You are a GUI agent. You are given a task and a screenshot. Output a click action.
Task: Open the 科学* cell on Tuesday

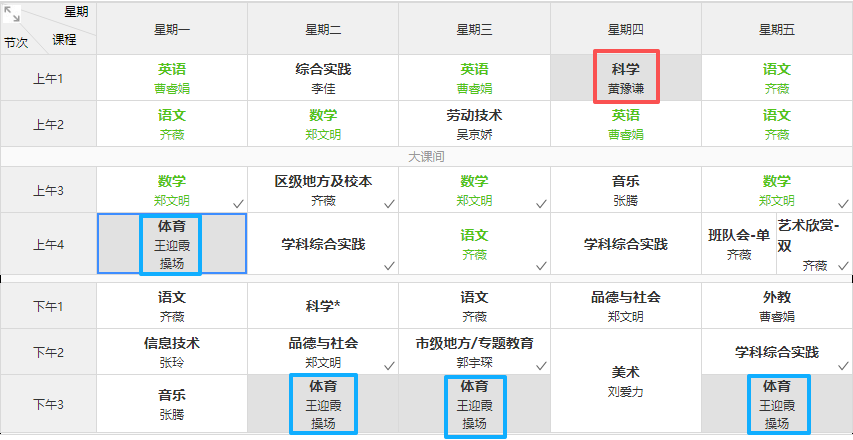(x=323, y=306)
